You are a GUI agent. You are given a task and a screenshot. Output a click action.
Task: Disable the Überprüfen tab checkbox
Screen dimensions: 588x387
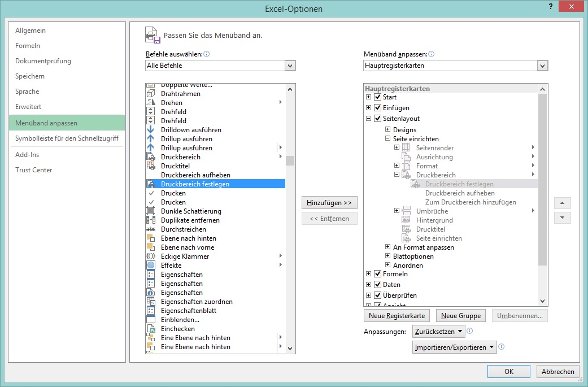pyautogui.click(x=378, y=295)
